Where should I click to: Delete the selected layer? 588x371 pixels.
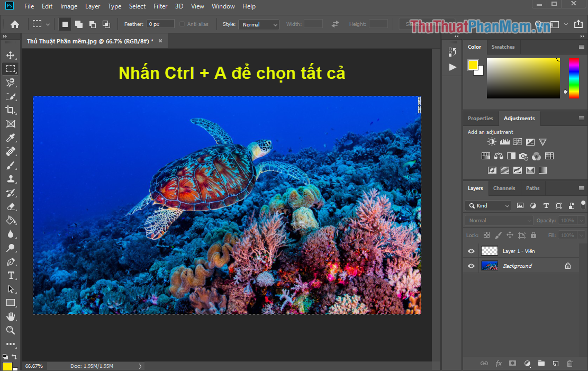(x=569, y=364)
